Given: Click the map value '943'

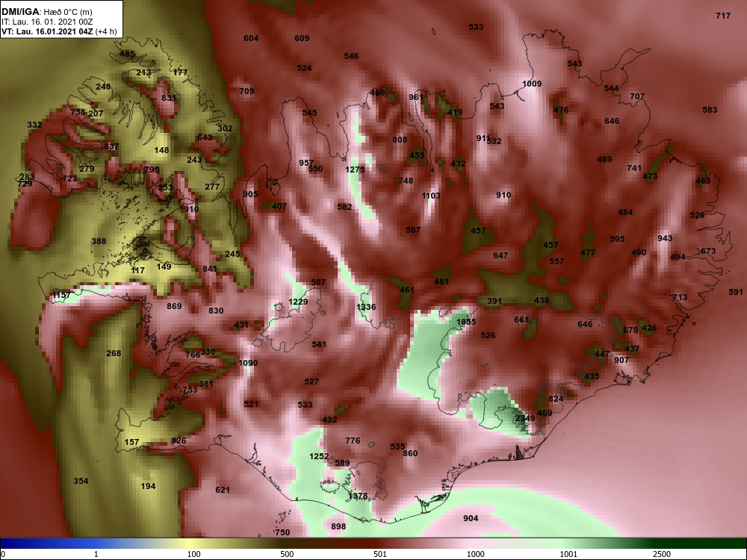Looking at the screenshot, I should click(x=665, y=238).
